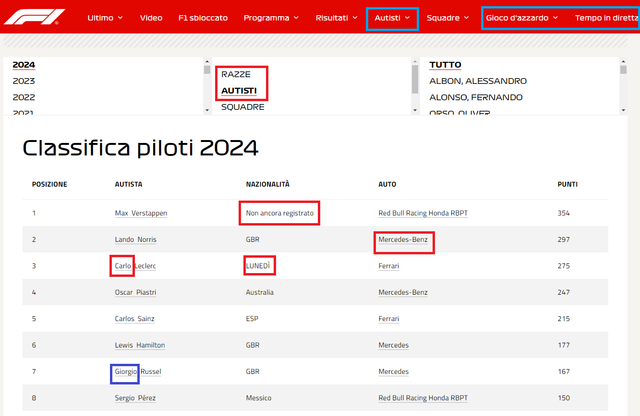640x416 pixels.
Task: Click scroll-down arrow of driver list
Action: coord(623,110)
